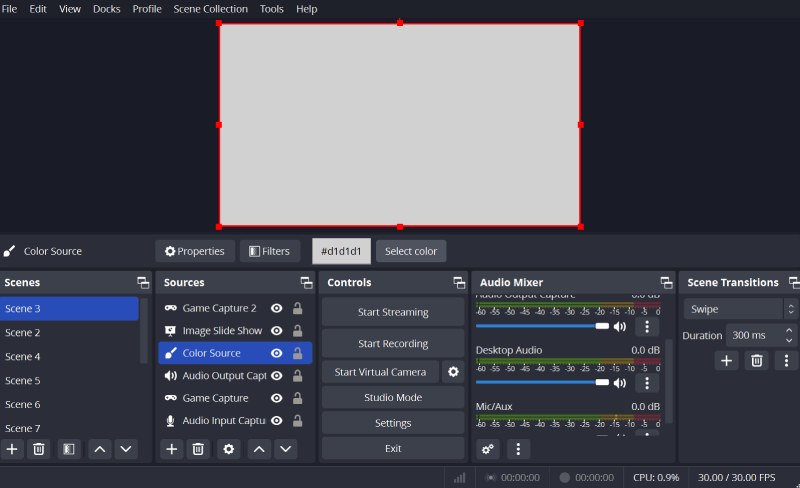Image resolution: width=800 pixels, height=488 pixels.
Task: Delete selected scene with trash icon
Action: [39, 449]
